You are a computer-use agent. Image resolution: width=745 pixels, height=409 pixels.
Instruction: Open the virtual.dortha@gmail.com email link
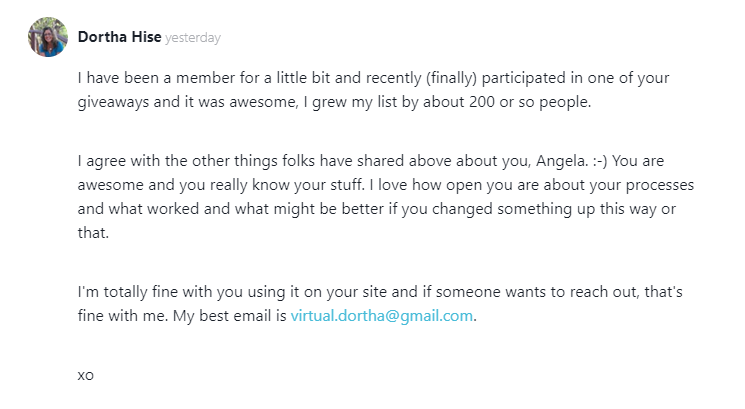click(381, 315)
